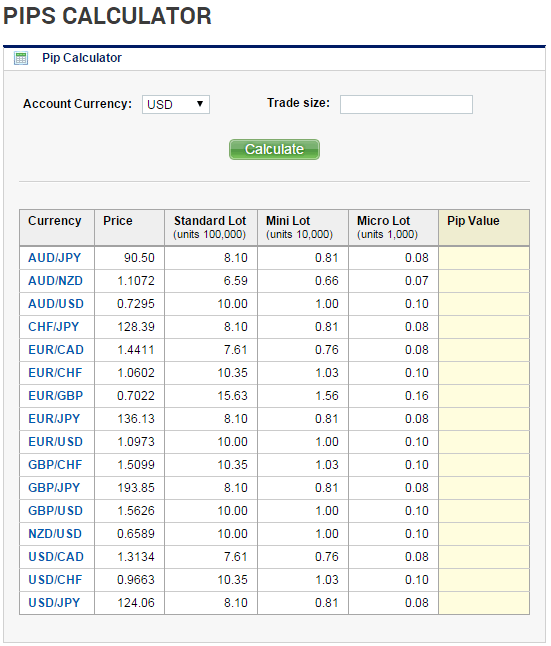Screen dimensions: 551x646
Task: Open the Account Currency USD dropdown
Action: [176, 104]
